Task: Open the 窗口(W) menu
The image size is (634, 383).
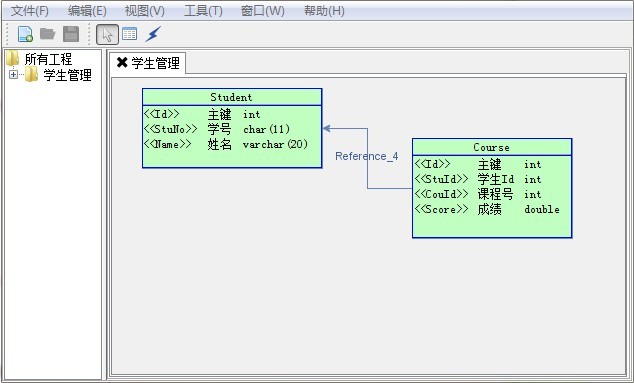Action: [x=262, y=11]
